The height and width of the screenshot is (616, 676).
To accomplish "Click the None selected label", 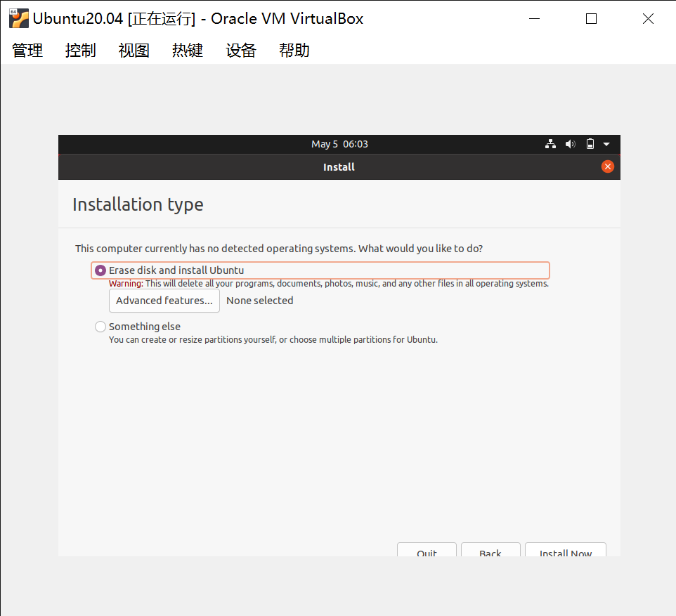I will click(x=259, y=301).
